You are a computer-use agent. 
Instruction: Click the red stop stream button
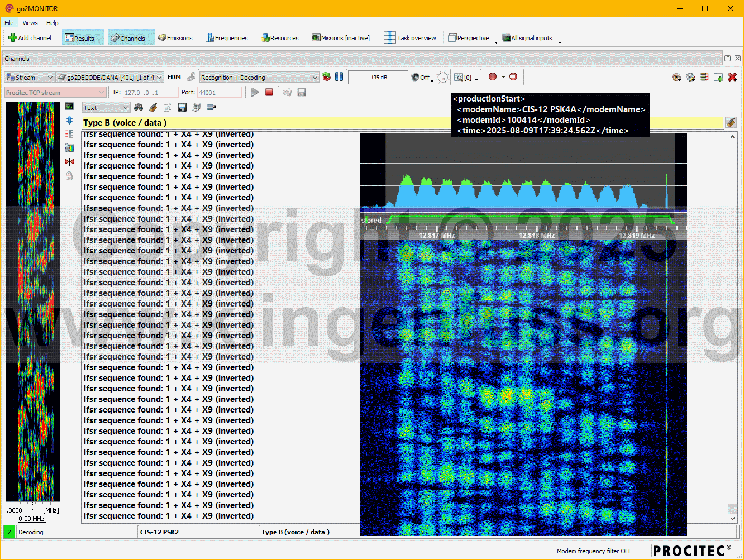point(269,92)
